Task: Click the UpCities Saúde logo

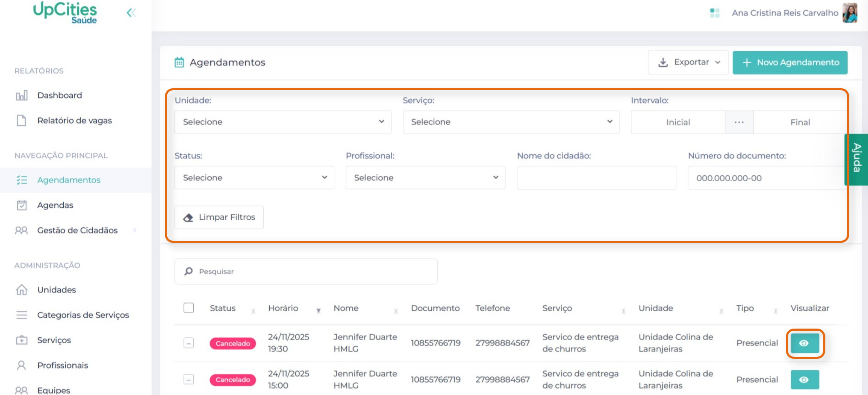Action: [65, 13]
